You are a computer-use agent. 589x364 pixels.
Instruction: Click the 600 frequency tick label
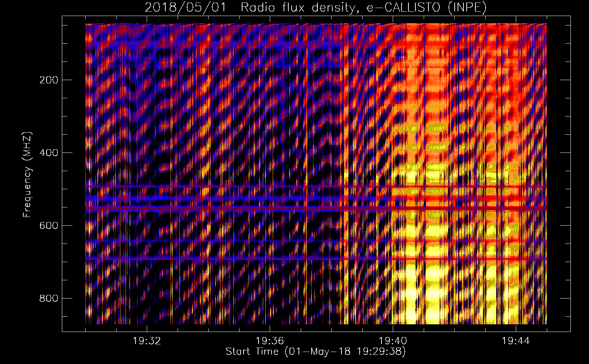(49, 226)
